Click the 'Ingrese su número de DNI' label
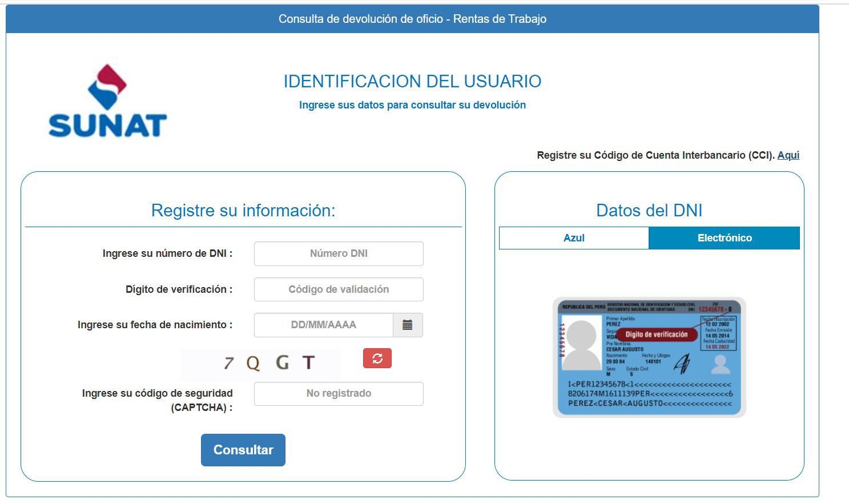The height and width of the screenshot is (504, 849). tap(167, 253)
